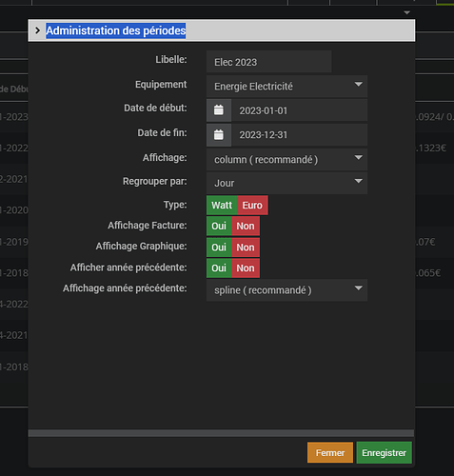
Task: Click the start date field 2023-01-01
Action: coord(299,110)
